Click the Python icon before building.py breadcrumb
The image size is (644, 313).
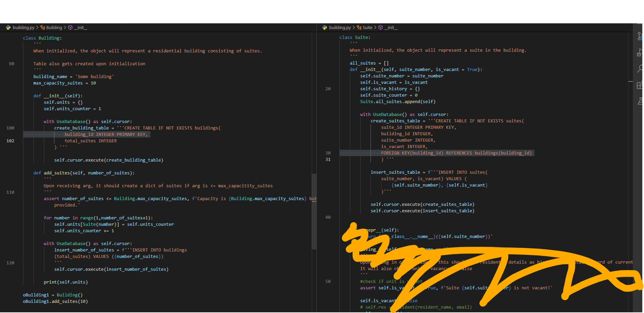[8, 27]
